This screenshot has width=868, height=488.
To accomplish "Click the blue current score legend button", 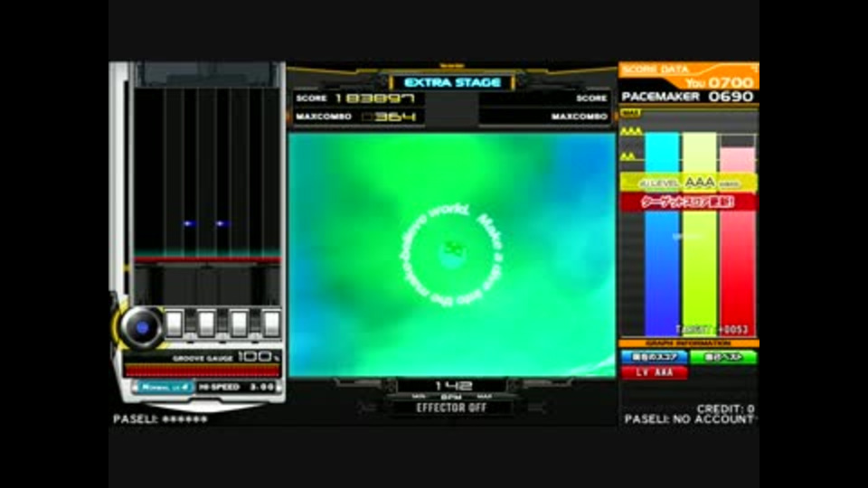I will [654, 358].
